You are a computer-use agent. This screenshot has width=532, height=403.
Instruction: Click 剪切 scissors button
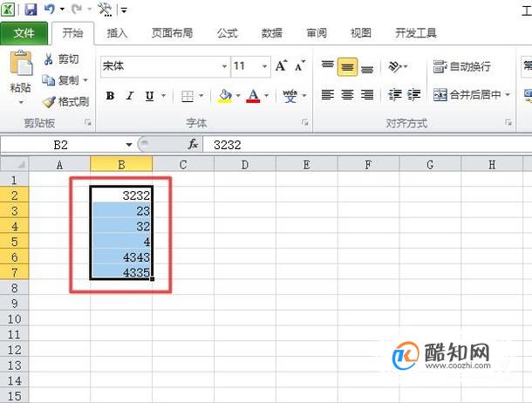coord(61,59)
